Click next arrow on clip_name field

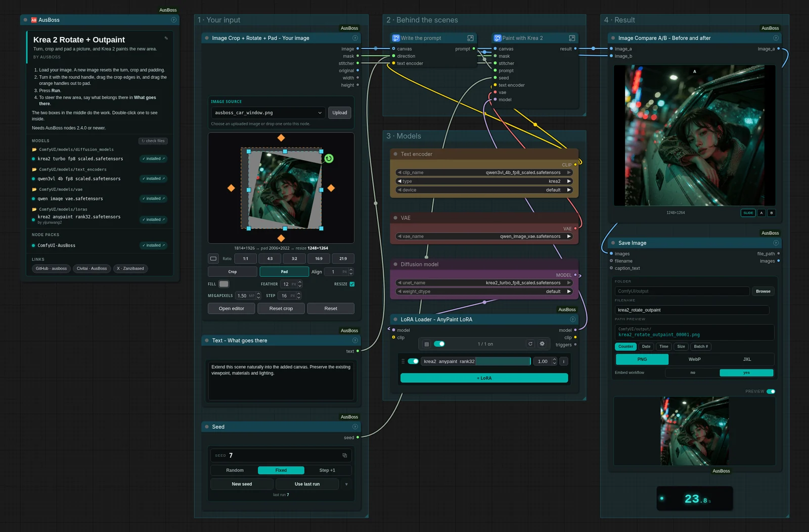569,172
